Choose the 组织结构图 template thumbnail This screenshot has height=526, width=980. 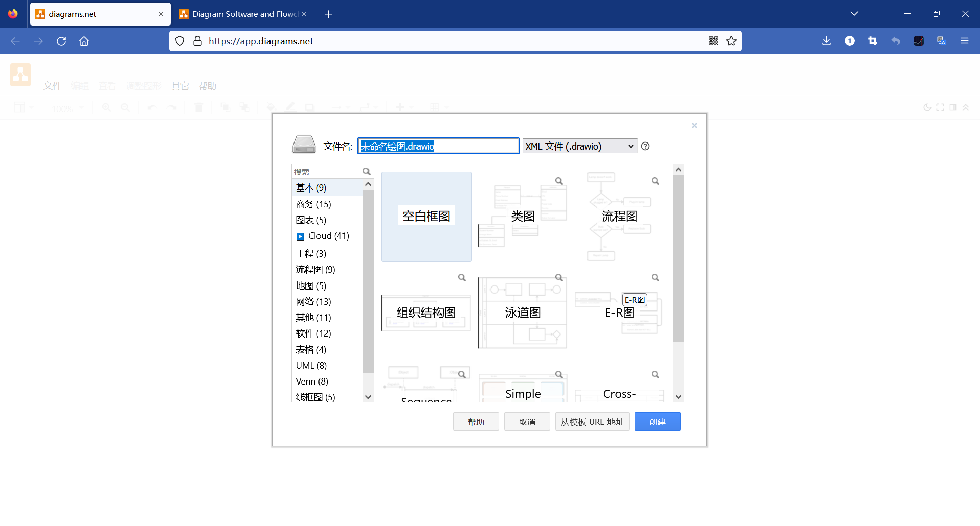426,313
